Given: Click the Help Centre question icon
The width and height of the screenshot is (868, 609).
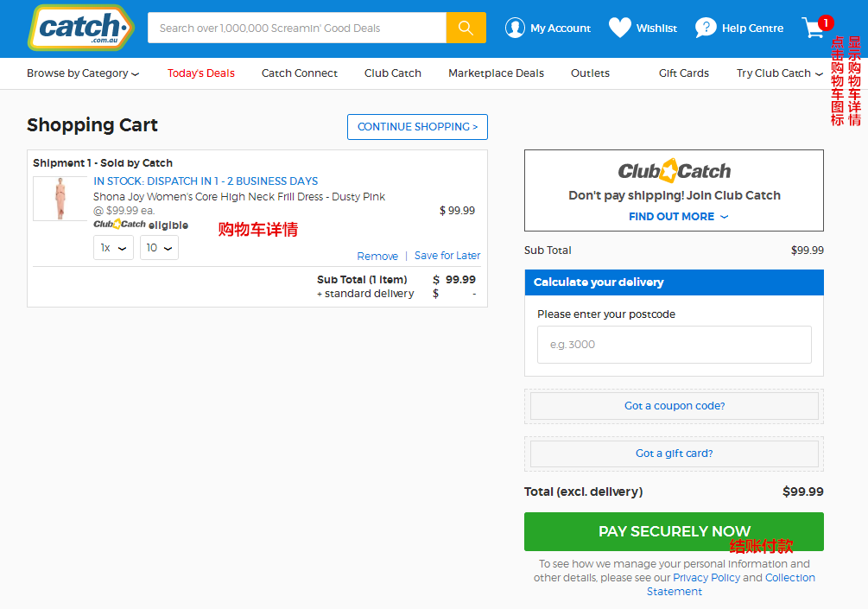Looking at the screenshot, I should click(x=706, y=28).
